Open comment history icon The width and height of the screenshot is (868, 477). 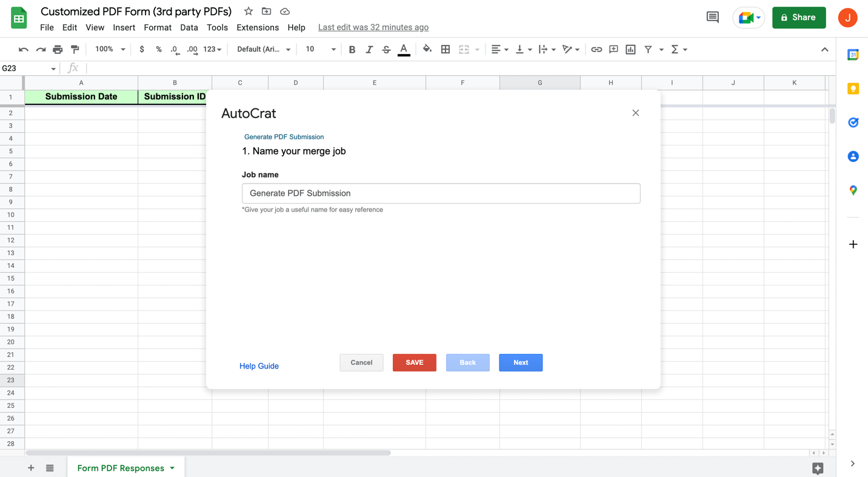[x=713, y=18]
